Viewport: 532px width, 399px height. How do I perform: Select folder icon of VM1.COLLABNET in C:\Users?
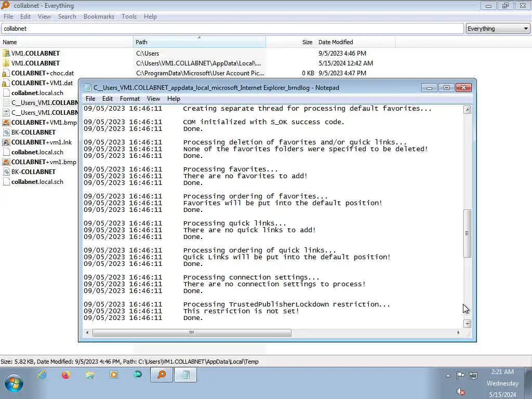[x=6, y=54]
